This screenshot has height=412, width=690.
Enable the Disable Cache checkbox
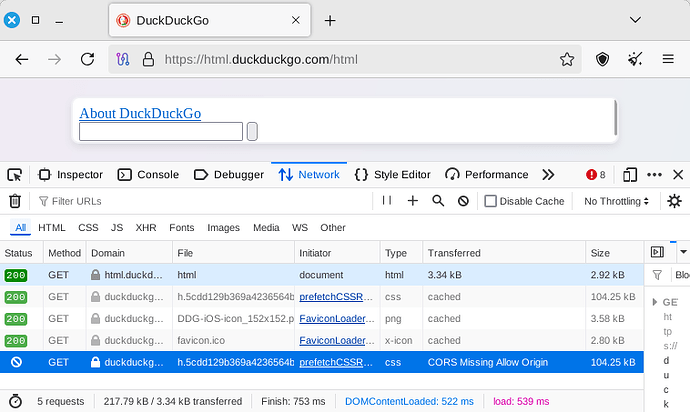click(490, 201)
